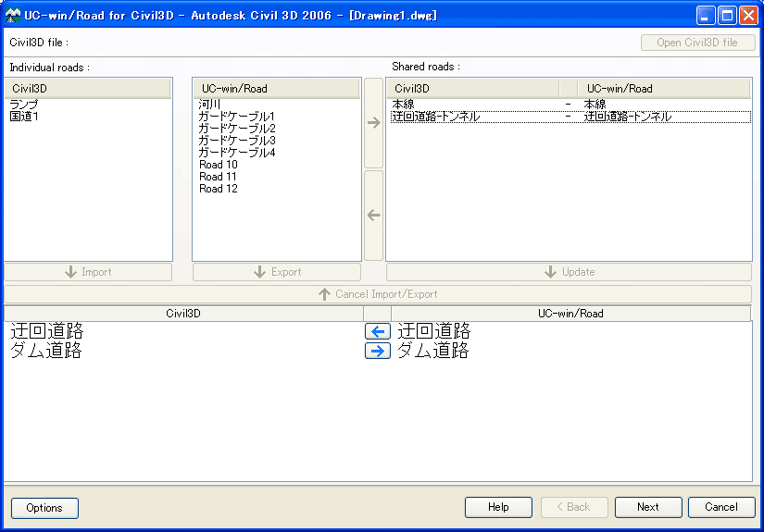764x532 pixels.
Task: Click the Update button
Action: click(x=570, y=272)
